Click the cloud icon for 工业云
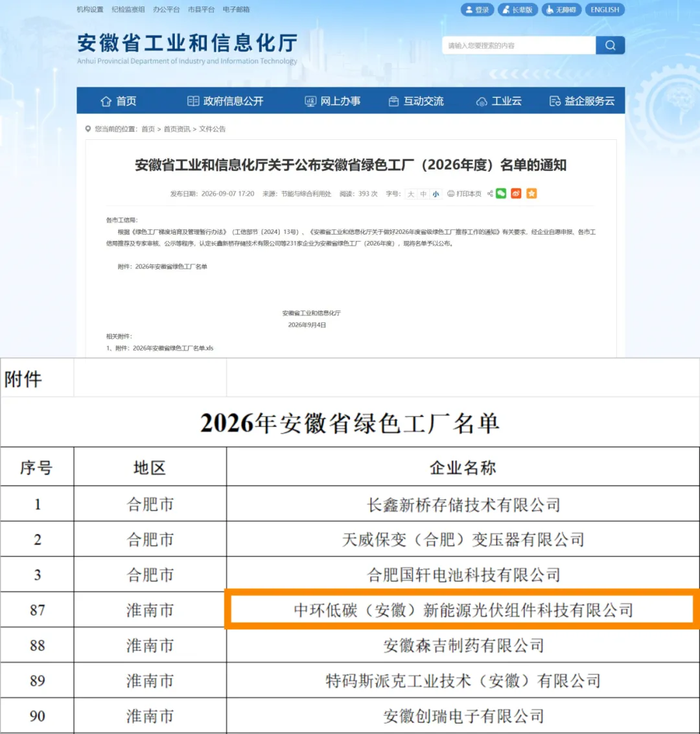Viewport: 700px width, 734px height. [x=482, y=102]
